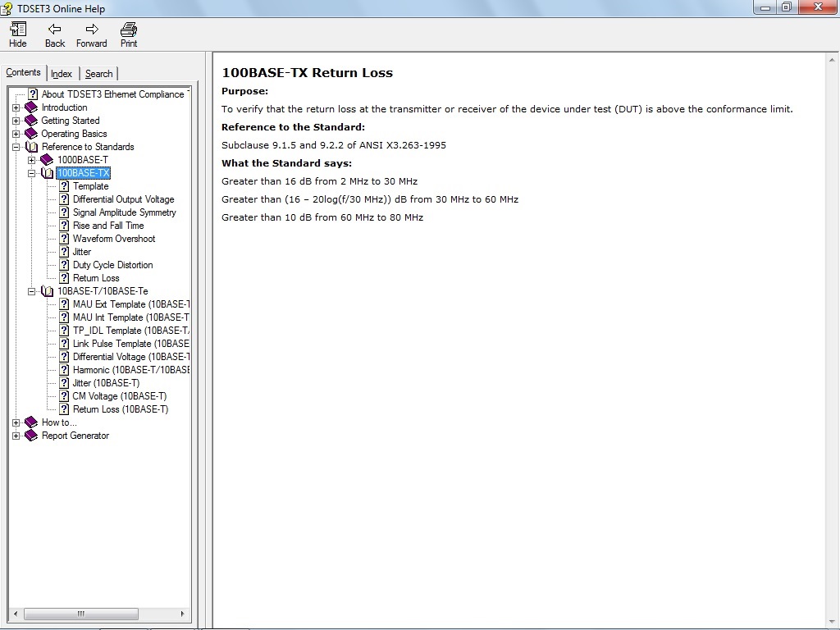
Task: Click the TDSET3 Online Help title icon
Action: (7, 8)
